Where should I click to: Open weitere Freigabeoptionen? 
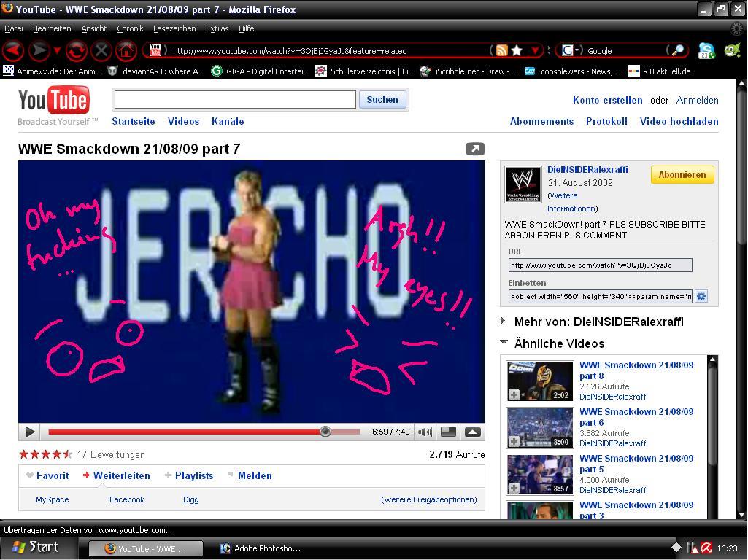click(x=429, y=499)
